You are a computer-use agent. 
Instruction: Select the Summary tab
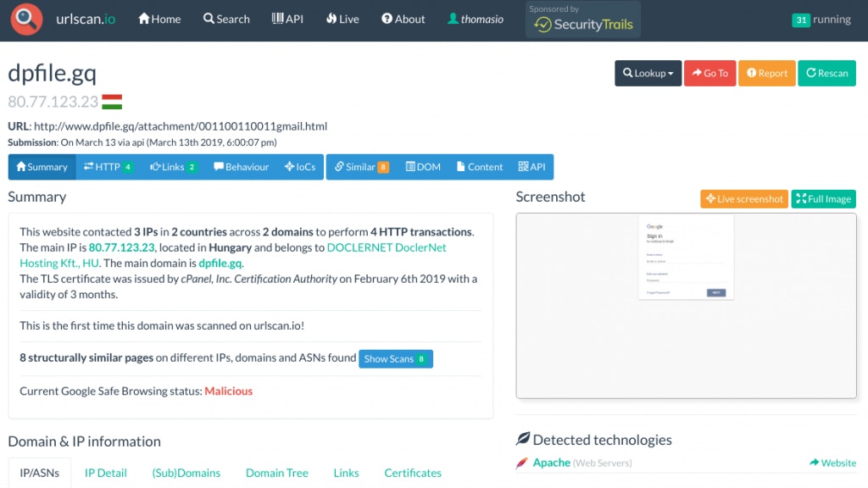42,167
